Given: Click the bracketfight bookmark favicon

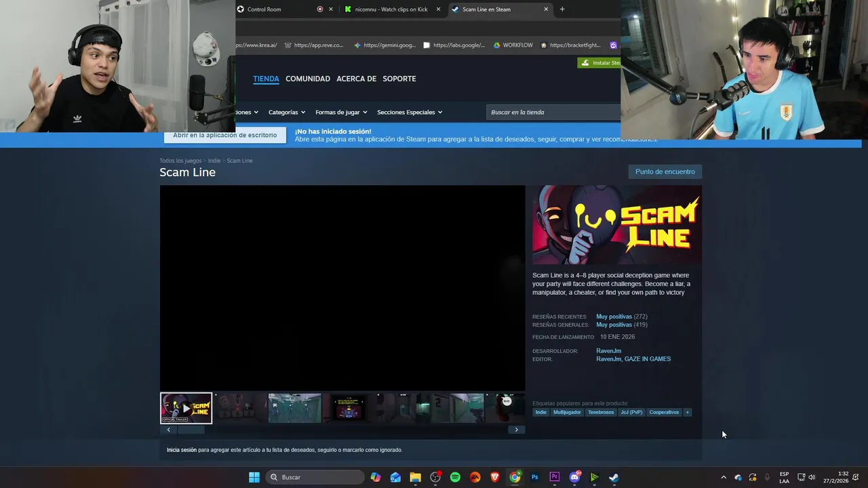Looking at the screenshot, I should (x=544, y=45).
